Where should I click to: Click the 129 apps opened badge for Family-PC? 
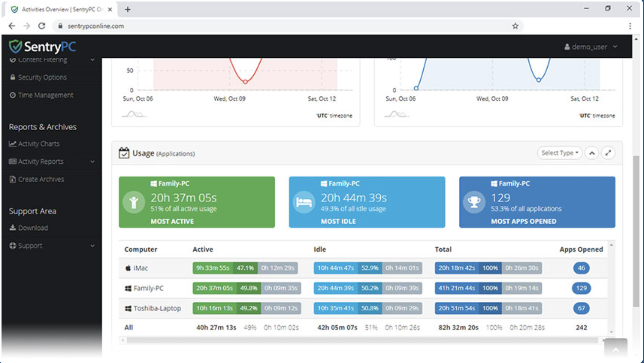(x=581, y=288)
